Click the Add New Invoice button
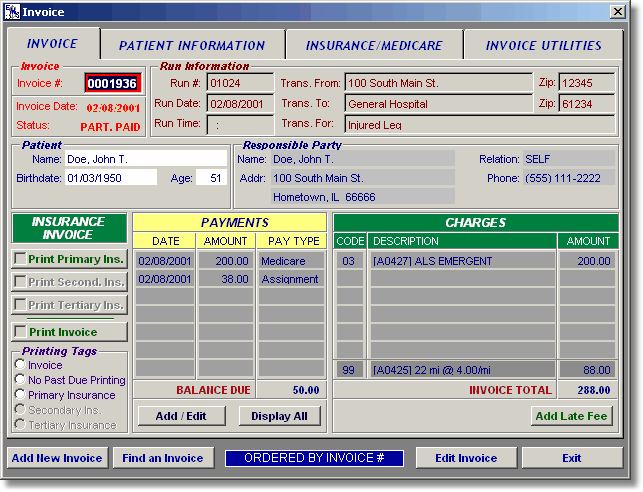Screen dimensions: 643x492 [57, 458]
